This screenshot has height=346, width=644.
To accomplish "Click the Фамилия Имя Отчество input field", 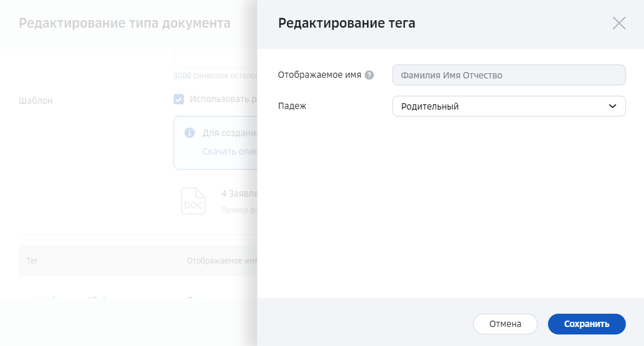I will coord(509,75).
